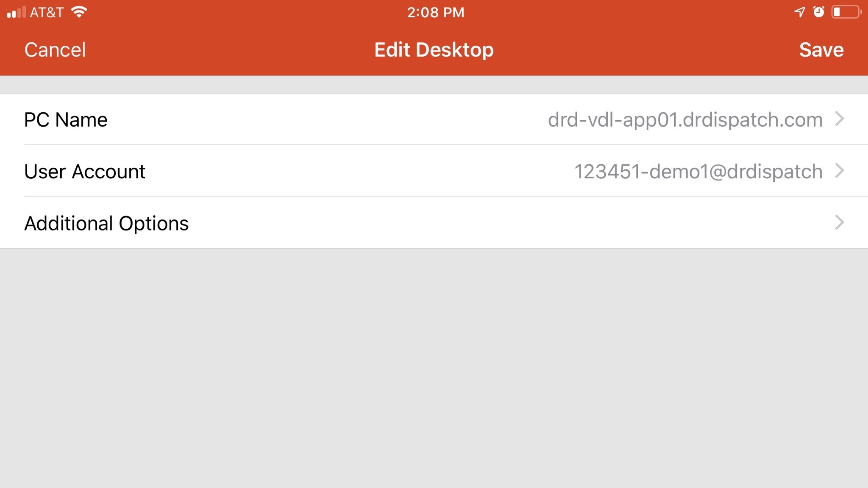This screenshot has height=488, width=868.
Task: Open Additional Options chevron
Action: click(839, 222)
